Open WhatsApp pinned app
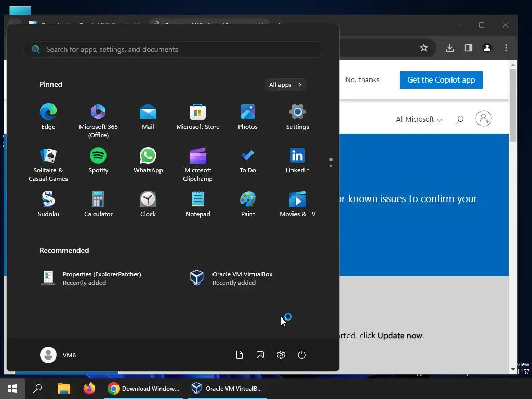This screenshot has height=399, width=532. pyautogui.click(x=148, y=161)
